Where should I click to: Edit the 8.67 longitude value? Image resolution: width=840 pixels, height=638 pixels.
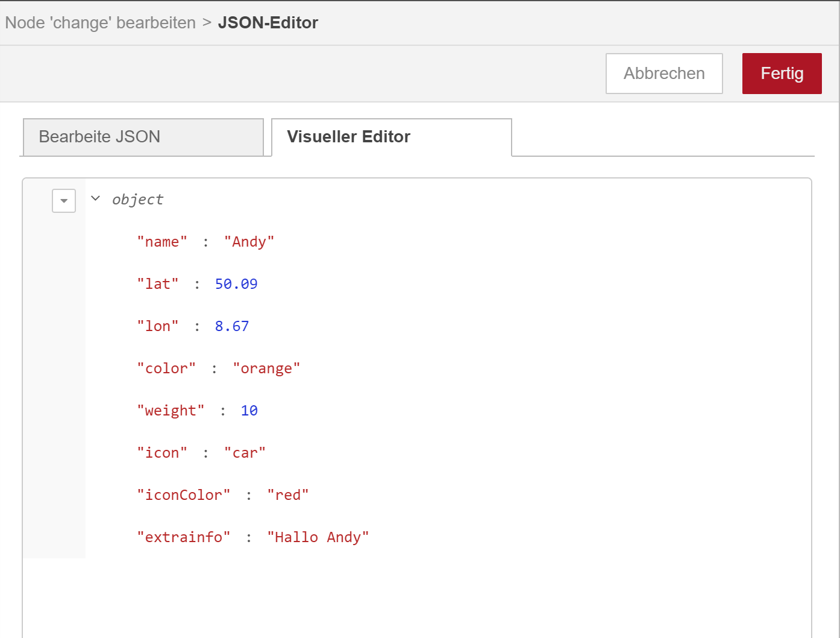[232, 326]
